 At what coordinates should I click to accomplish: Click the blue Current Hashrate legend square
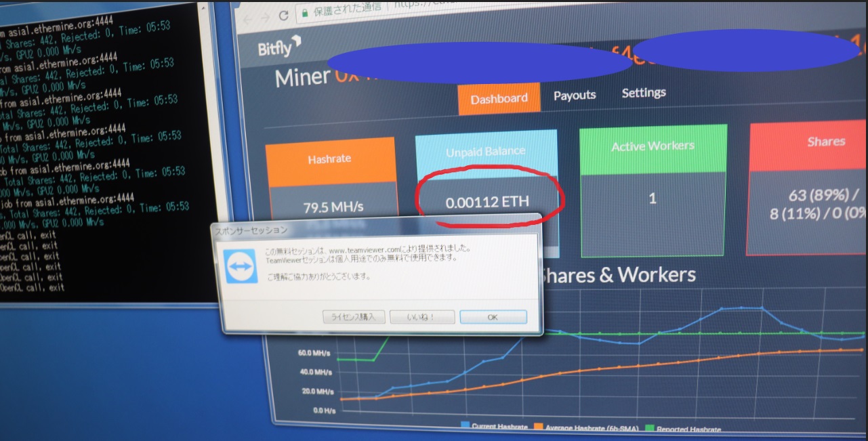pyautogui.click(x=466, y=425)
